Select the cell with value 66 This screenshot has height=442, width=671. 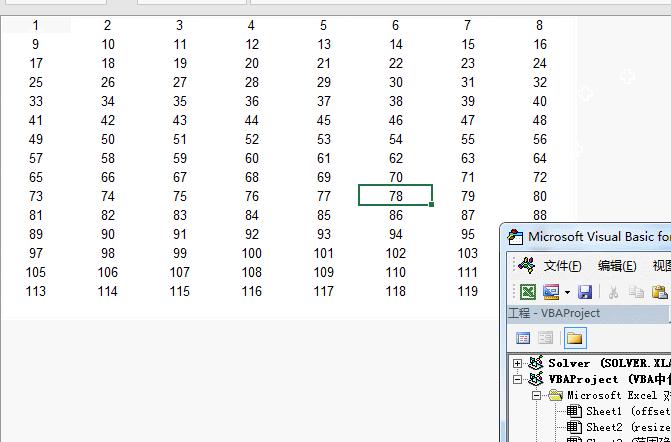coord(108,177)
